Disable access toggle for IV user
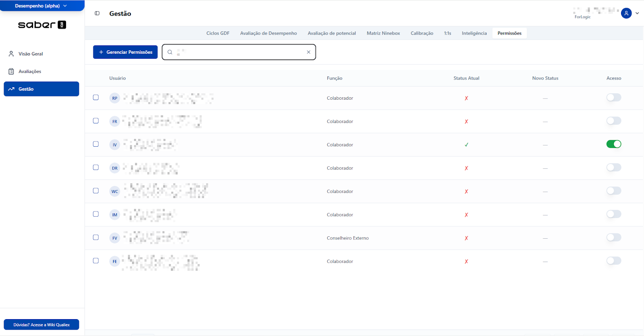Viewport: 644px width, 336px height. coord(613,144)
